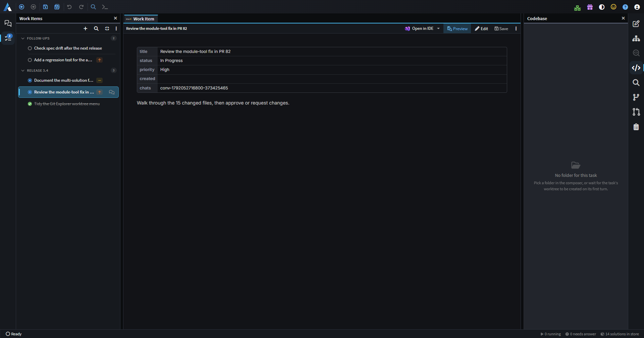Click the navigate forward arrow icon
Image resolution: width=644 pixels, height=338 pixels.
pyautogui.click(x=33, y=7)
